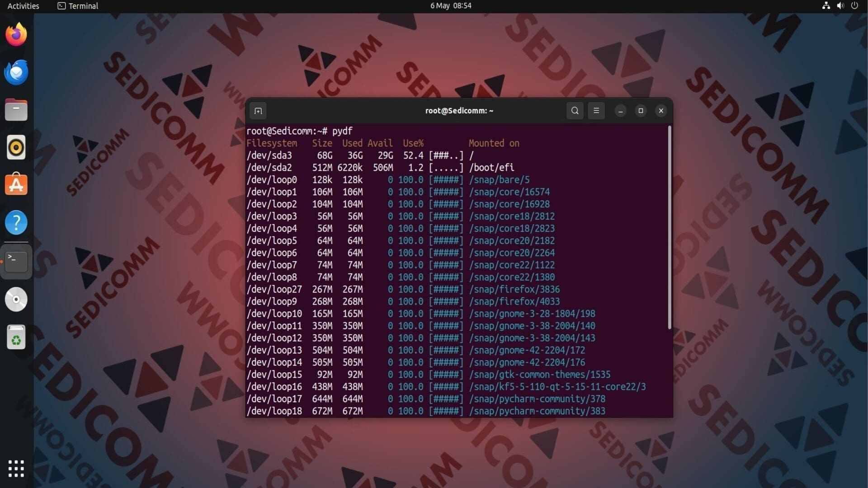This screenshot has height=488, width=868.
Task: Select the Terminal icon in the dock
Action: tap(16, 261)
